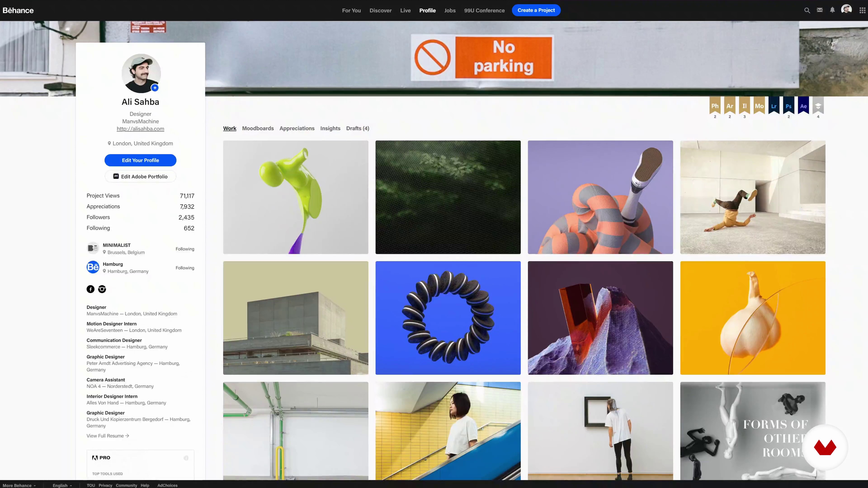Click the Ps Photoshop badge ribbon

[x=789, y=106]
